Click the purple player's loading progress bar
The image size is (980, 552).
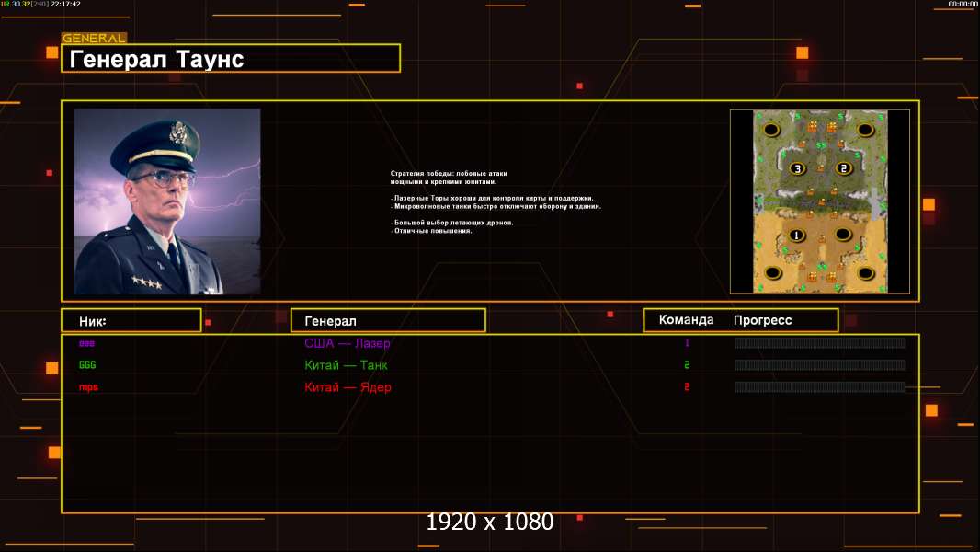pyautogui.click(x=819, y=343)
